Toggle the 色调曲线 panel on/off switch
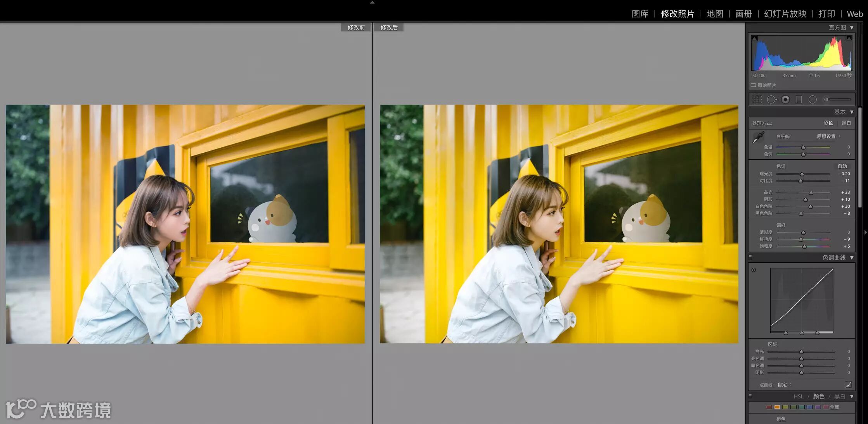 pos(750,257)
